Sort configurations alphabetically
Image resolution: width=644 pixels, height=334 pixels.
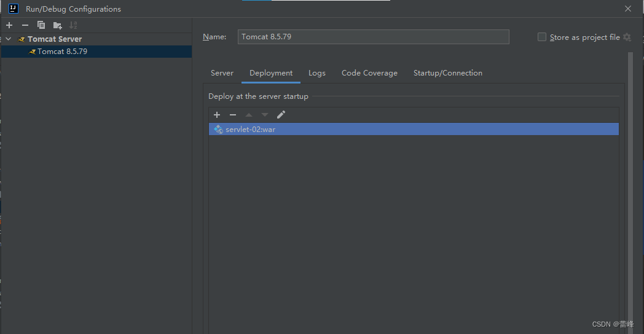pyautogui.click(x=73, y=25)
